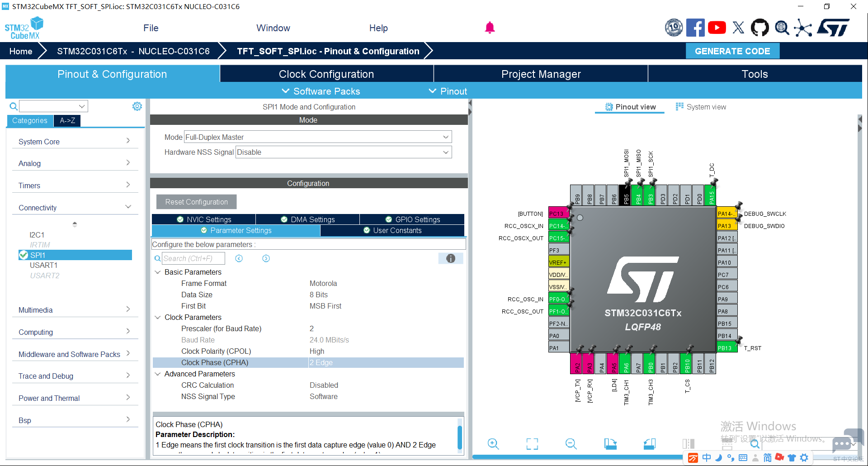The height and width of the screenshot is (466, 868).
Task: Open the GitHub icon link
Action: [759, 28]
